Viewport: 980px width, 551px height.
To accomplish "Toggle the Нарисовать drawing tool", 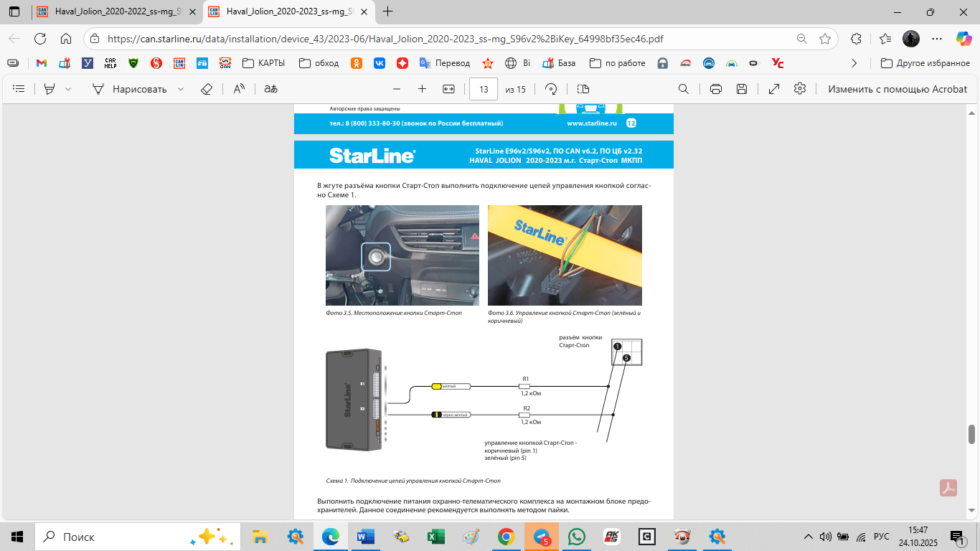I will pyautogui.click(x=130, y=89).
